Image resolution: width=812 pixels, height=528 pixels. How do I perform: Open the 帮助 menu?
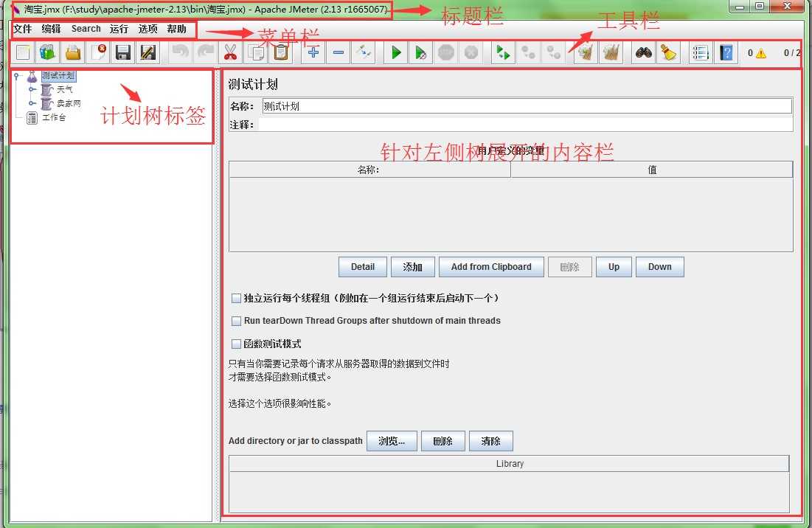click(x=176, y=29)
